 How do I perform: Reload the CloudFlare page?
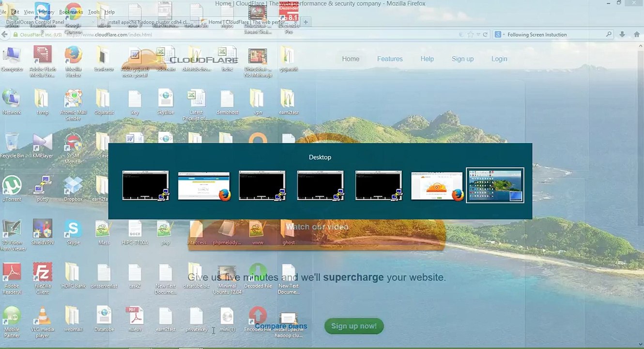pos(485,34)
